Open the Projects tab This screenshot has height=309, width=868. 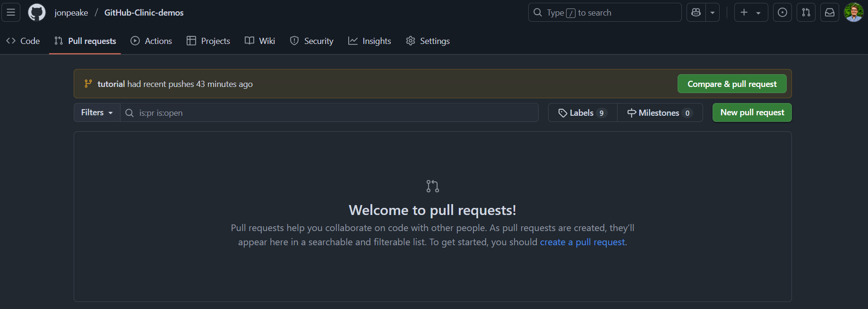click(208, 41)
